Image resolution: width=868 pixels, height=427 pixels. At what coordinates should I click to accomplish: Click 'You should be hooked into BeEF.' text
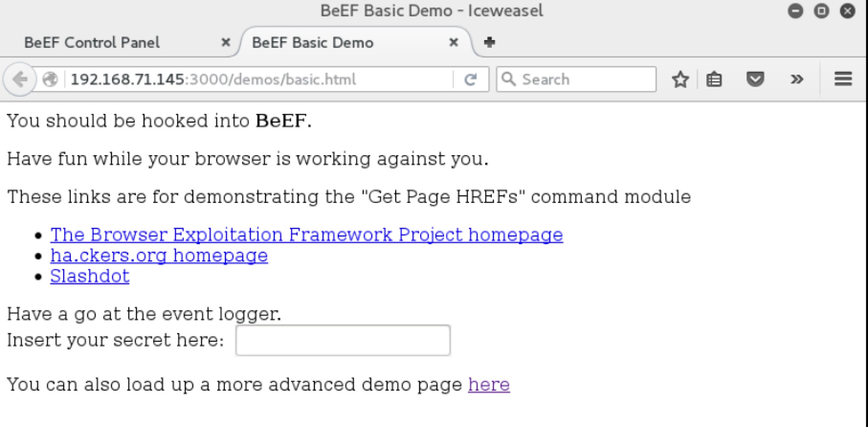click(x=159, y=121)
